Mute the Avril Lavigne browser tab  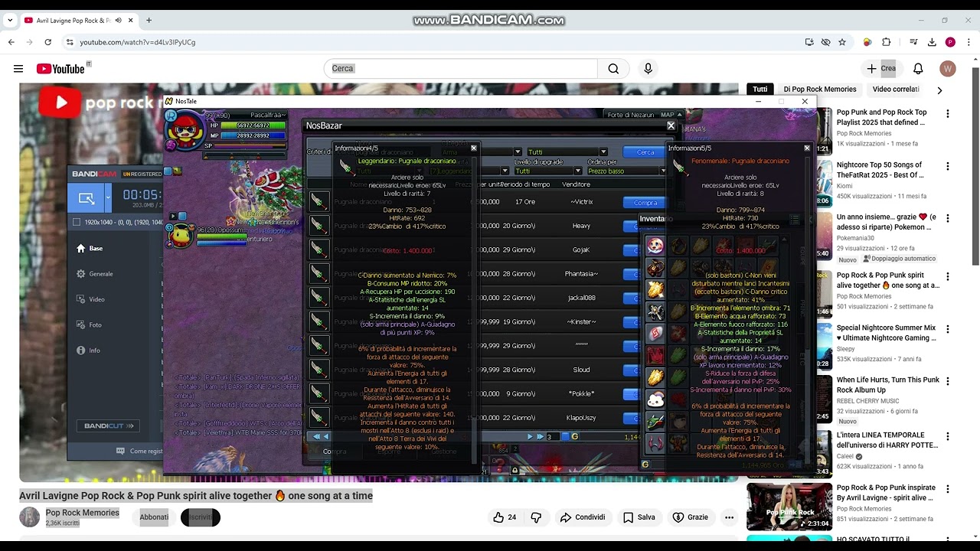(119, 20)
